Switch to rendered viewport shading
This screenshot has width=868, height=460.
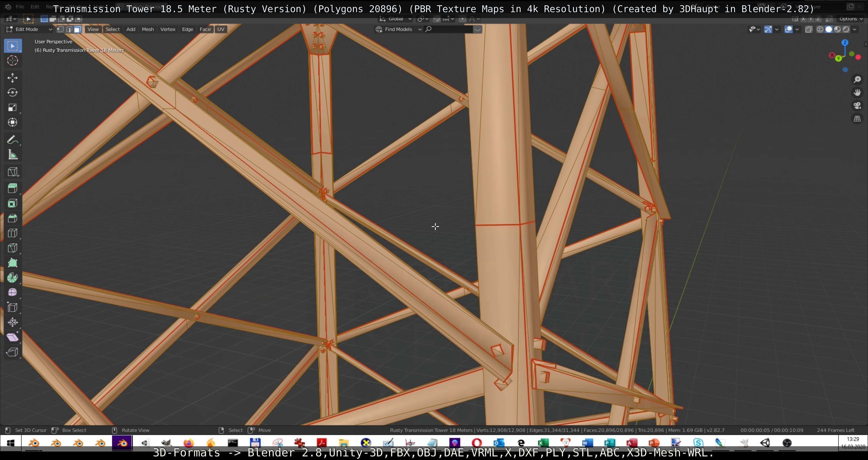pos(846,29)
